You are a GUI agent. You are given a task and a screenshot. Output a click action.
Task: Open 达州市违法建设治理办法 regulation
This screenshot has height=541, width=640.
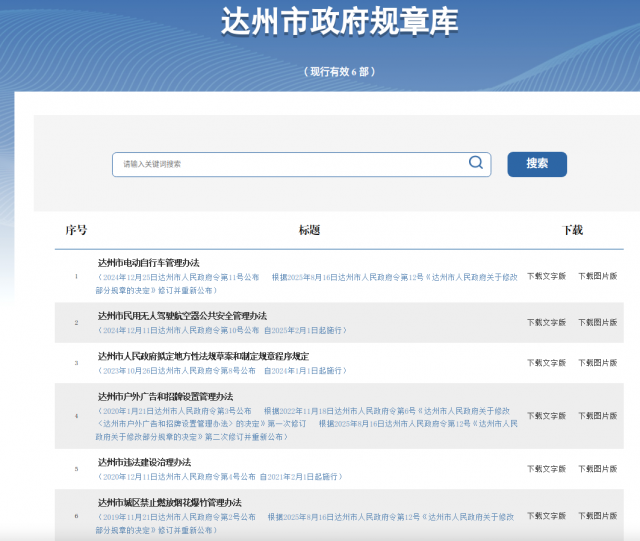(144, 462)
